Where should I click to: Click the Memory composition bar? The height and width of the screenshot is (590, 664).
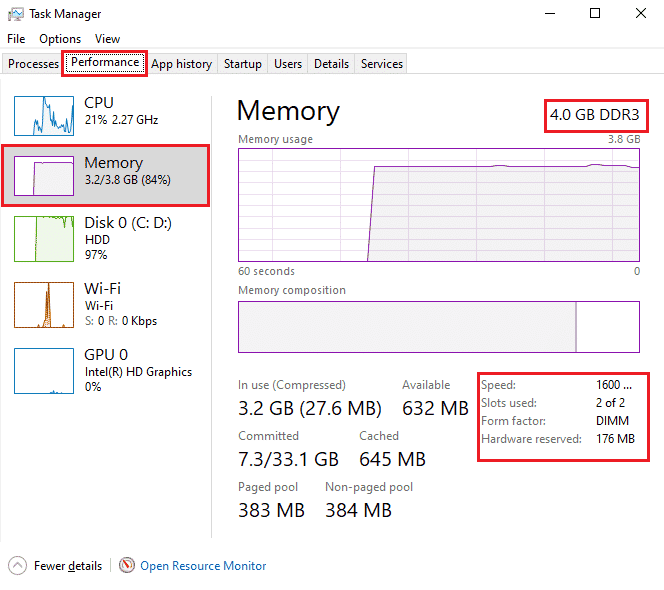pos(438,327)
